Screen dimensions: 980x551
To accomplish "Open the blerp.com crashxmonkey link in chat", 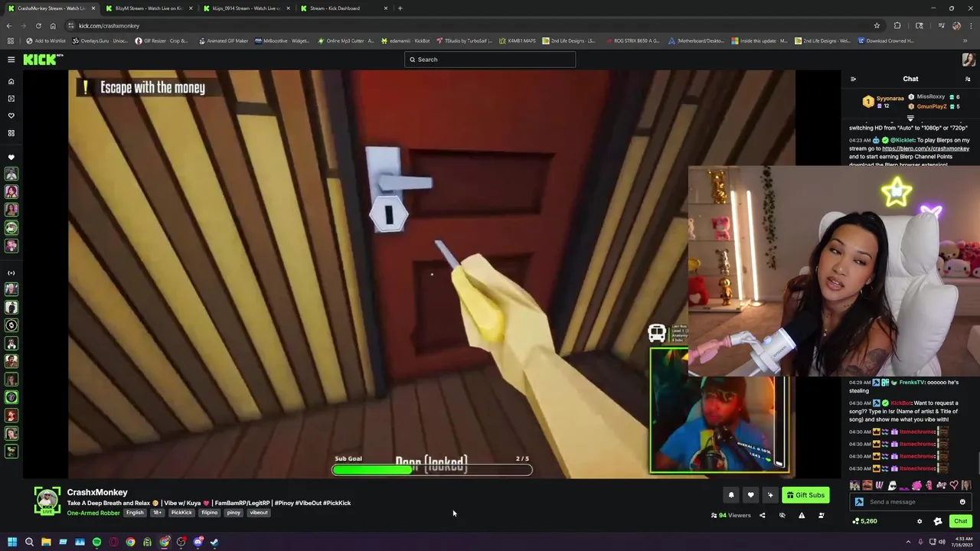I will (x=926, y=148).
